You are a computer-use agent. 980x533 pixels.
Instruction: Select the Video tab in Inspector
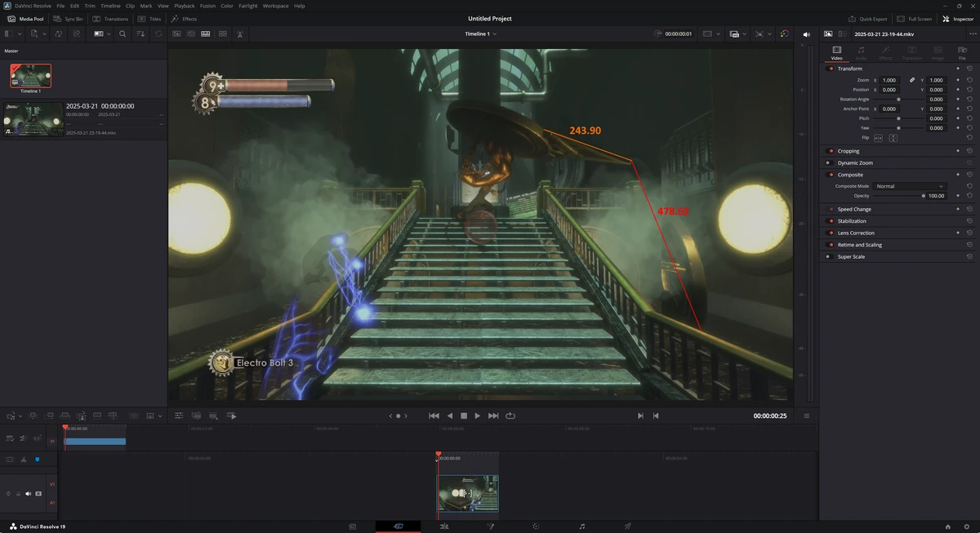pos(836,53)
